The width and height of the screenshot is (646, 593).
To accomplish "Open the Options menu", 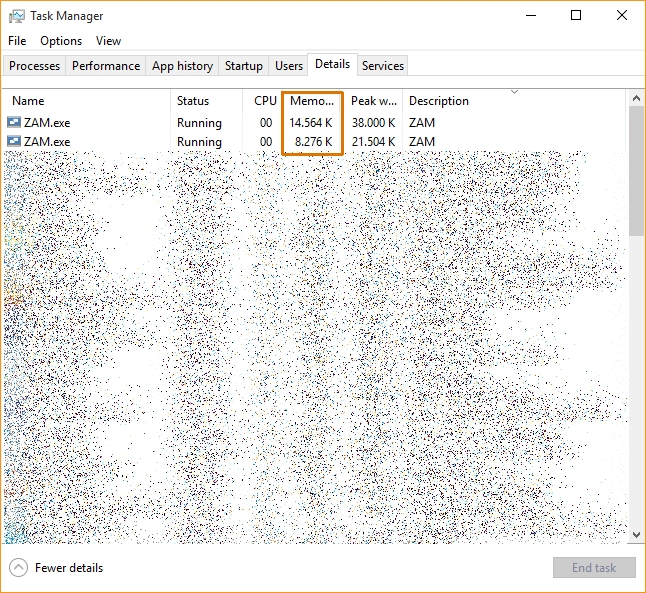I will coord(61,41).
